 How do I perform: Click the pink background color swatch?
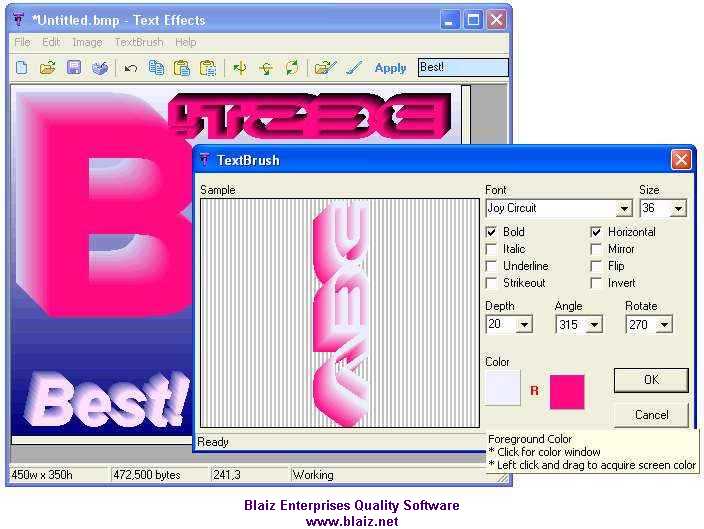click(567, 392)
